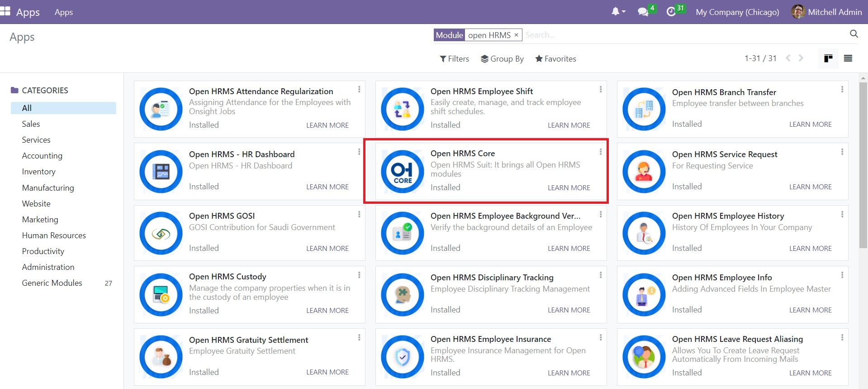Switch to Kanban view

pyautogui.click(x=828, y=58)
